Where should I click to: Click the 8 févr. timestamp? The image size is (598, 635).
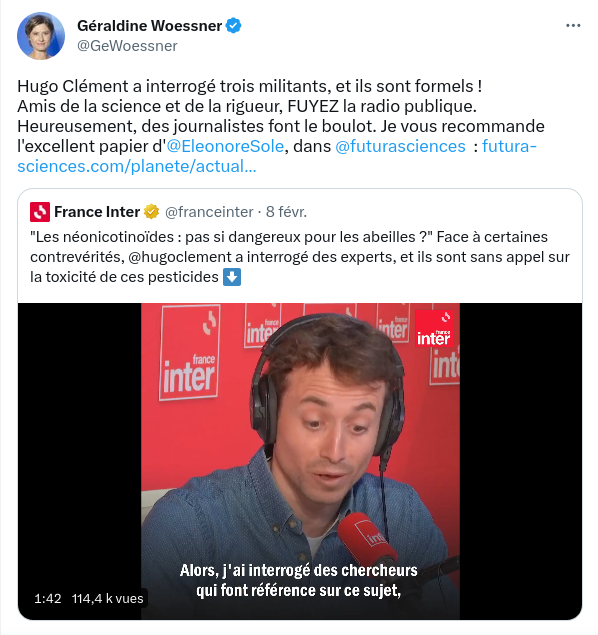(286, 212)
